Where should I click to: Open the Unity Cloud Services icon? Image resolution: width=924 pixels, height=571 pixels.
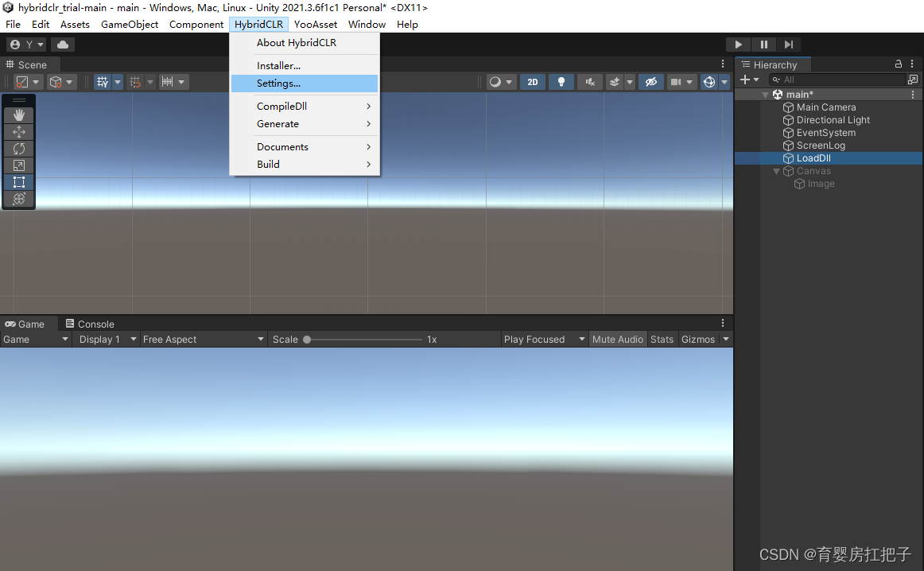[62, 44]
